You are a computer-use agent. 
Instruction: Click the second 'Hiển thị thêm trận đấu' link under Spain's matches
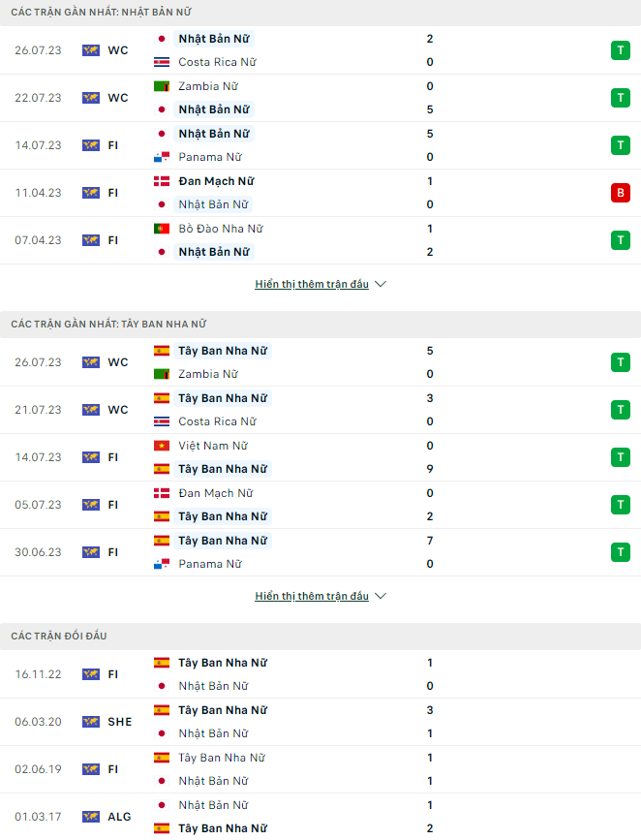tap(312, 597)
